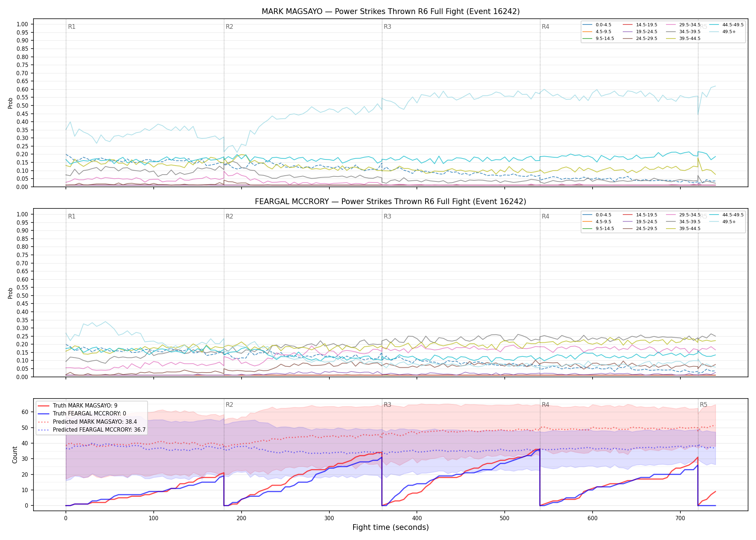Click the Count y-axis label
This screenshot has width=756, height=540.
pyautogui.click(x=15, y=455)
